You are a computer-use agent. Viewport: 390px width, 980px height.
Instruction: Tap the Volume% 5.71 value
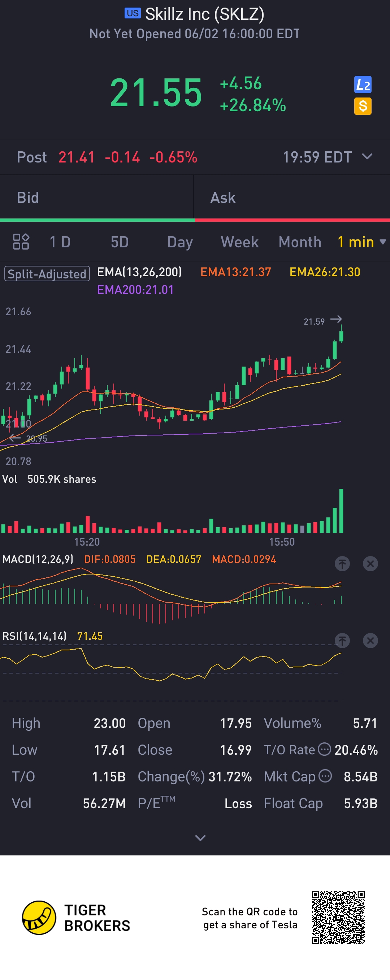point(365,723)
